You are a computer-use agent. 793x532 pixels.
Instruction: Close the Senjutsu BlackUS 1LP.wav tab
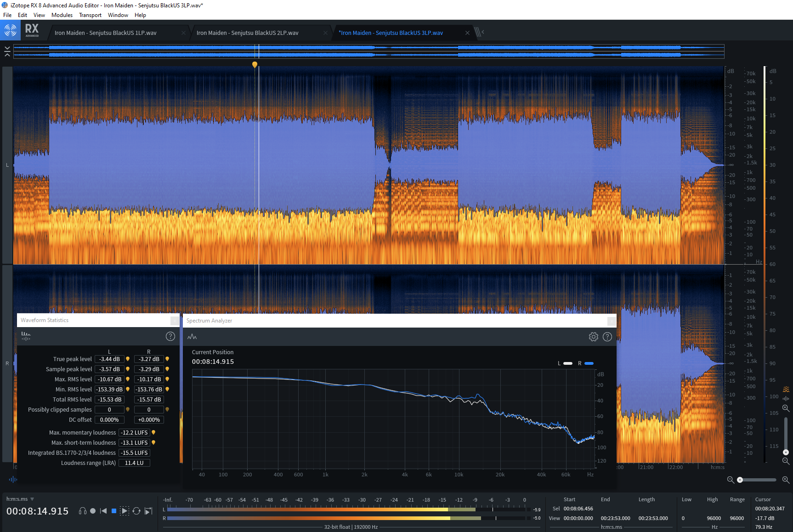click(184, 33)
